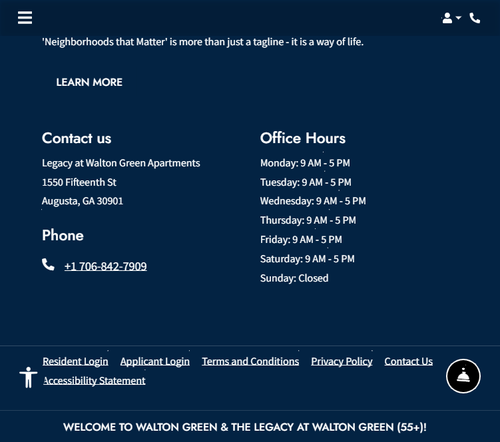Click the 'Phone' heading
This screenshot has height=442, width=500.
pyautogui.click(x=63, y=235)
